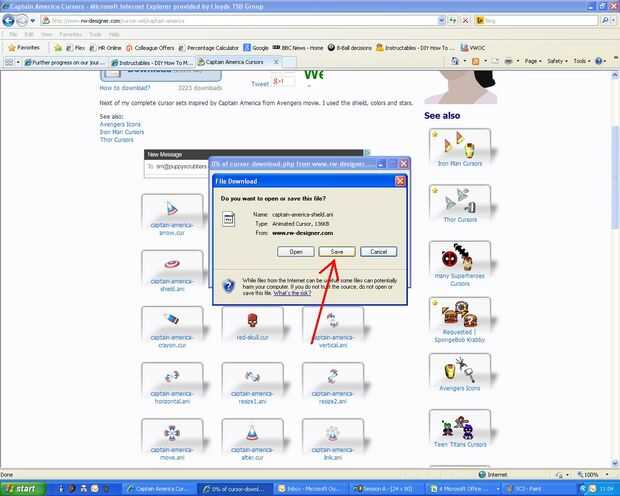Open the Quick Tabs grid icon

(x=9, y=62)
